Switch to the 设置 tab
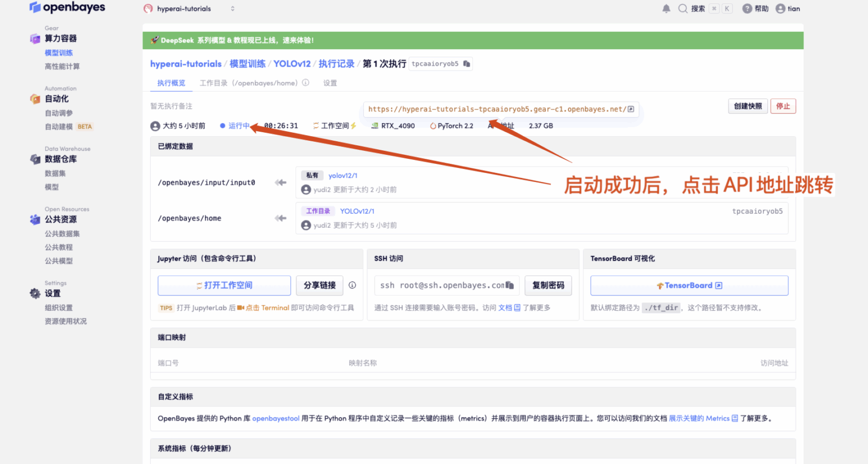Viewport: 868px width, 464px height. coord(330,83)
